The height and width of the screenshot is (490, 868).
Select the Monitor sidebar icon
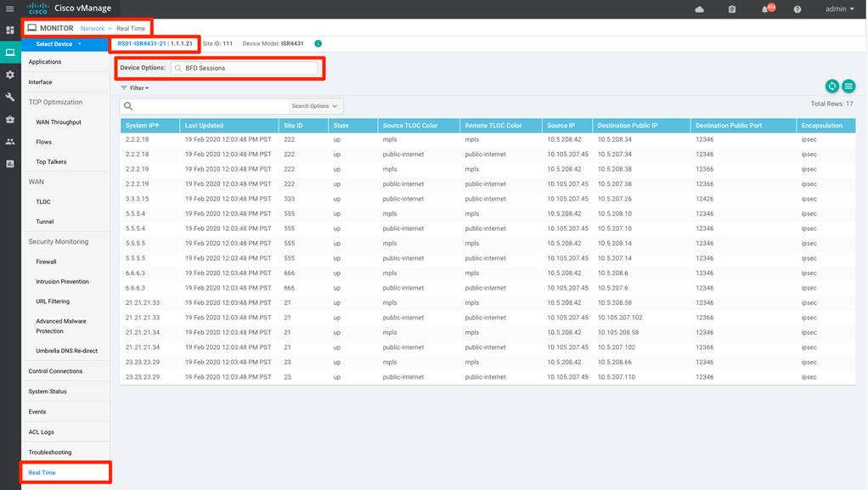[10, 53]
